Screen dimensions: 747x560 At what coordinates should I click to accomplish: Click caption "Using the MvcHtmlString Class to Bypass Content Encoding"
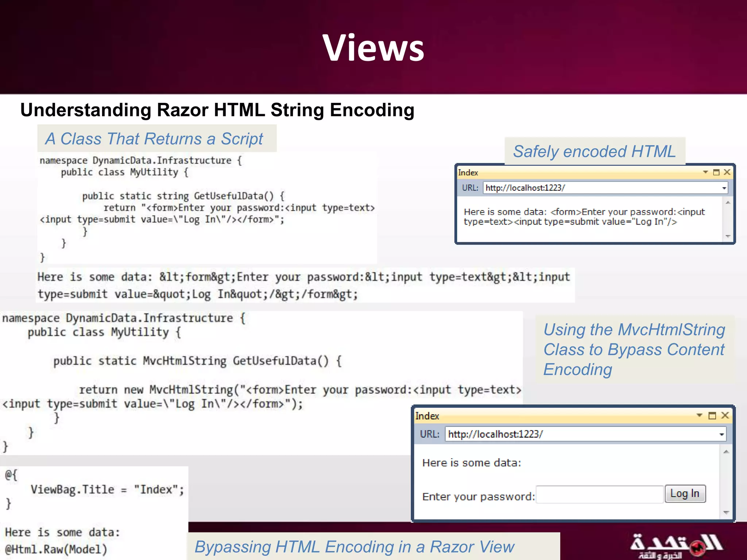click(634, 349)
